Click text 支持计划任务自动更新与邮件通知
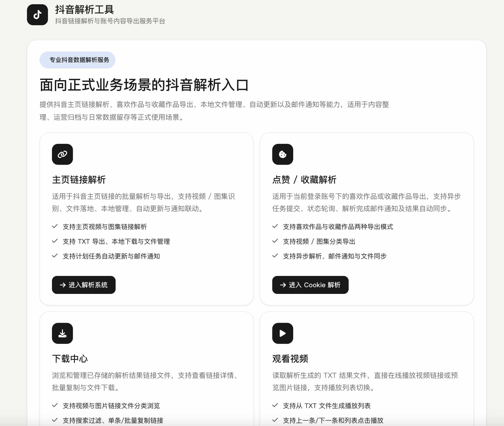Screen dimensions: 504x426 coord(111,256)
